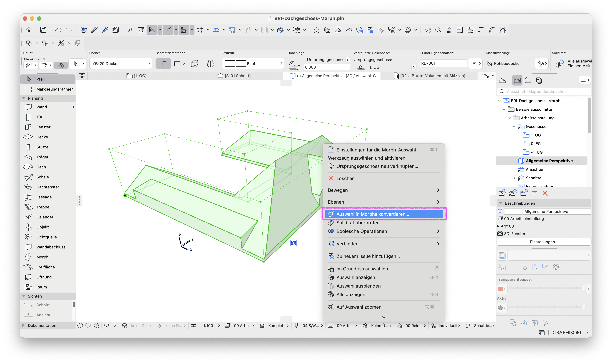Viewport: 612px width, 364px height.
Task: Click the Aktiv slider track
Action: point(547,307)
